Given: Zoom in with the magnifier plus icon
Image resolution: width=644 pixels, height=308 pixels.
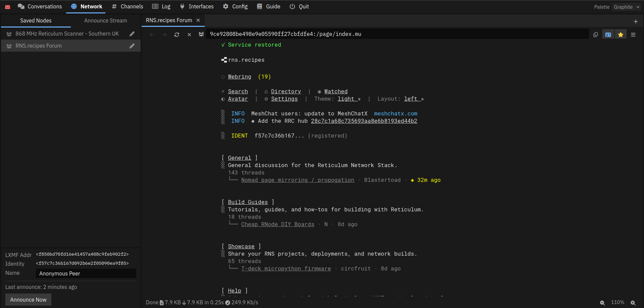Looking at the screenshot, I should pos(633,303).
